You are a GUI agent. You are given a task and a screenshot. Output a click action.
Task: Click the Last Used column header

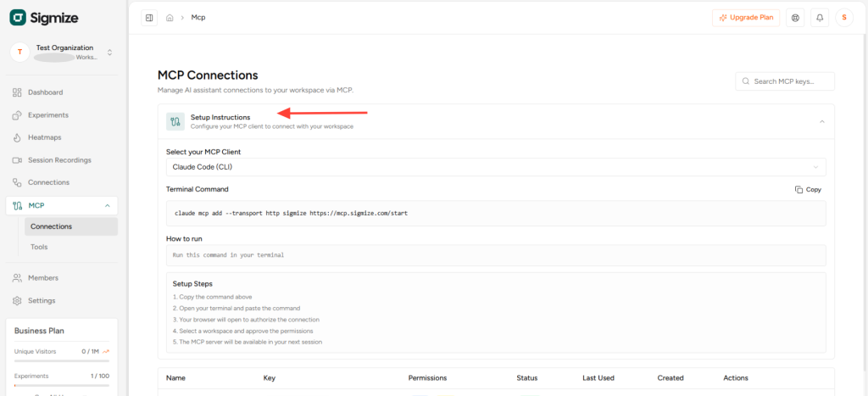click(x=598, y=378)
